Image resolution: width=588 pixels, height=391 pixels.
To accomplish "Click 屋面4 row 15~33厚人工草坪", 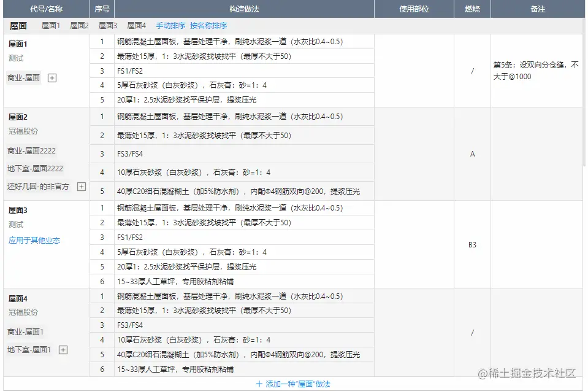I will click(x=244, y=370).
